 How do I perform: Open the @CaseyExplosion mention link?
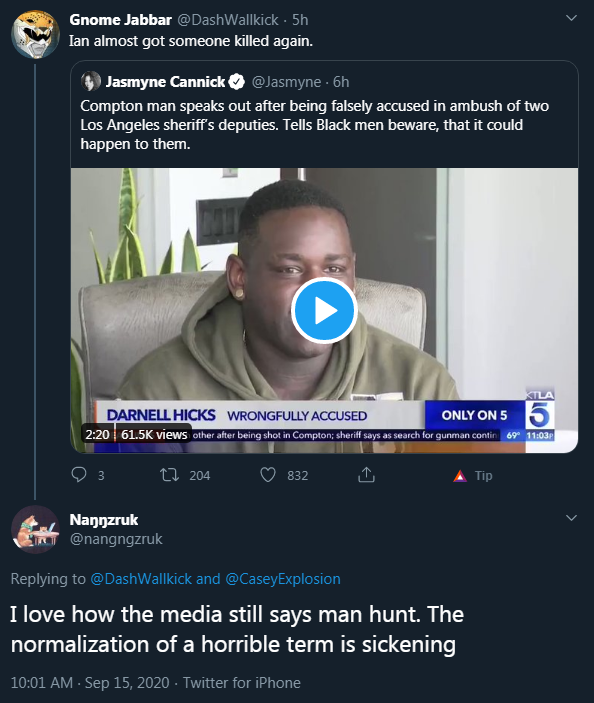pos(283,579)
